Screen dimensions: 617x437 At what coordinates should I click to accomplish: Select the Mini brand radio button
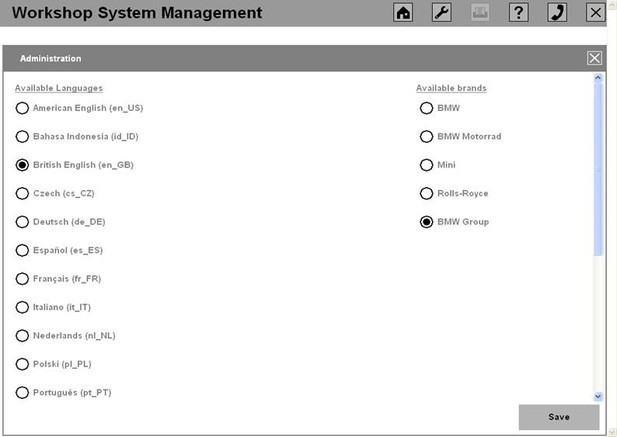coord(426,165)
